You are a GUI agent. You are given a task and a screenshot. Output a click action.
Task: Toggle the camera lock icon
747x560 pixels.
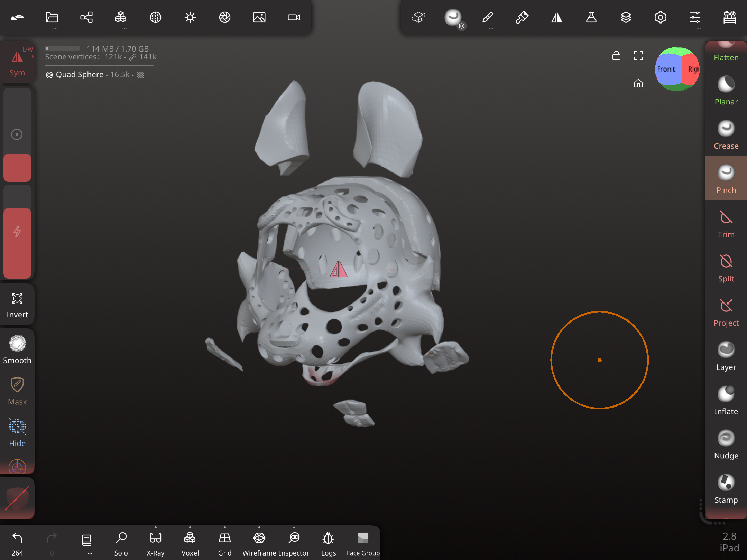click(x=616, y=55)
